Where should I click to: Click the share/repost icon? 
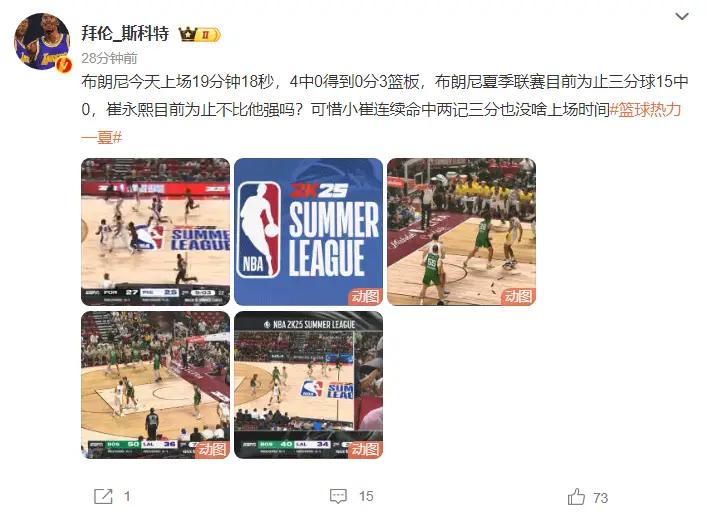click(x=103, y=496)
